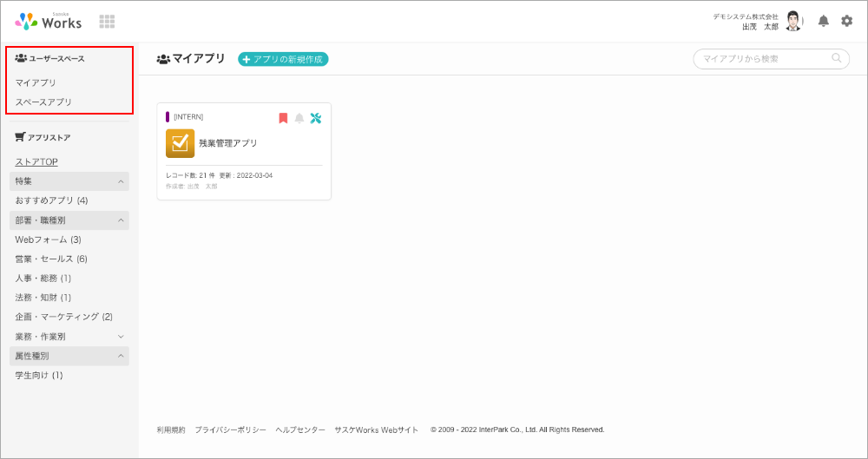The width and height of the screenshot is (868, 459).
Task: Open サスケWorks Webサイト footer link
Action: pyautogui.click(x=377, y=429)
